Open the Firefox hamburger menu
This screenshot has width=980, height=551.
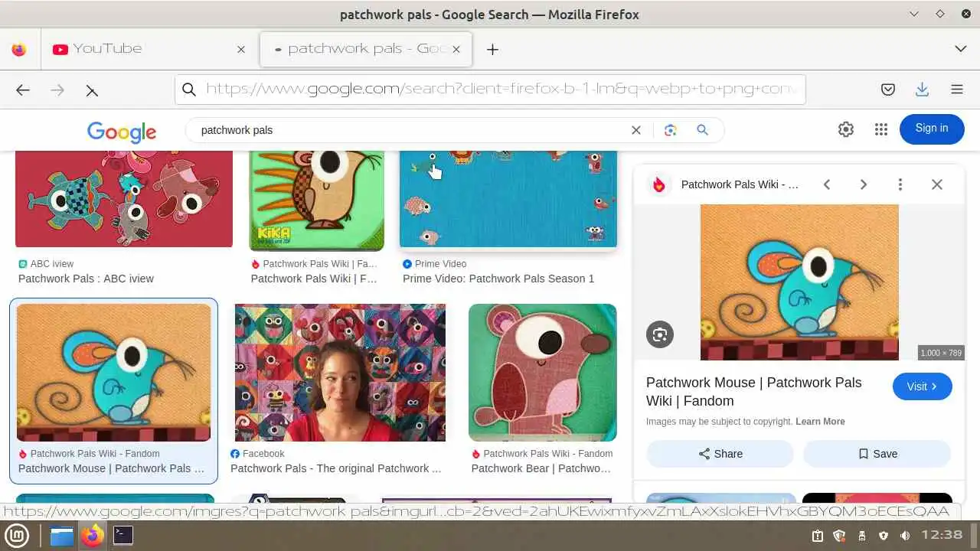pos(957,90)
